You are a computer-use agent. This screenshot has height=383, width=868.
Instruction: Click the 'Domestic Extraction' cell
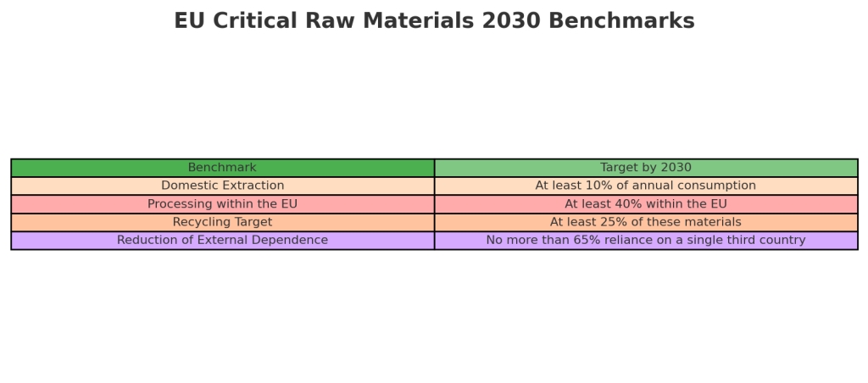tap(222, 186)
